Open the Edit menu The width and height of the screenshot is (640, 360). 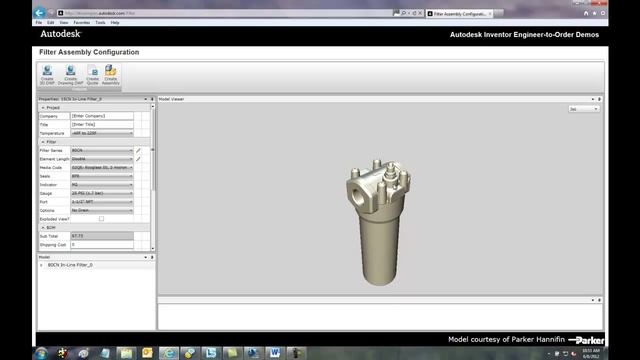pyautogui.click(x=51, y=22)
